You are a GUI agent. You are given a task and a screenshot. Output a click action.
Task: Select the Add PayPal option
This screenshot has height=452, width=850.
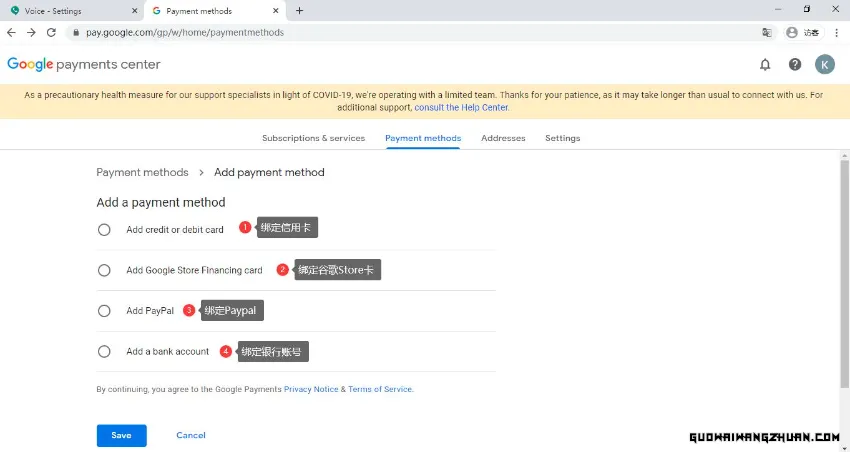[x=104, y=311]
